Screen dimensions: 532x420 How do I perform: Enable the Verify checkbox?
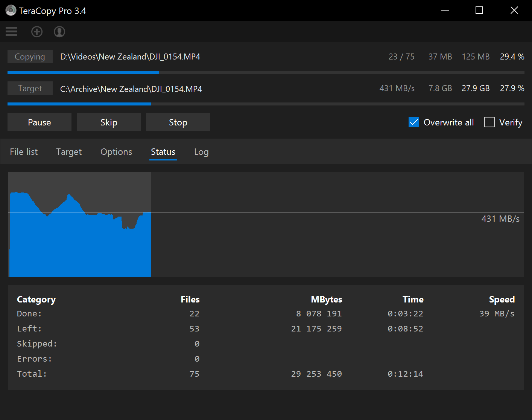tap(489, 122)
